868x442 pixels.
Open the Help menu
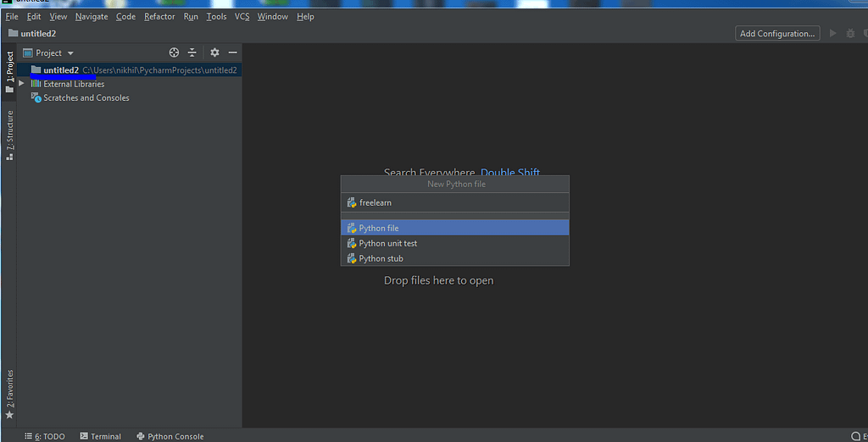(x=305, y=17)
